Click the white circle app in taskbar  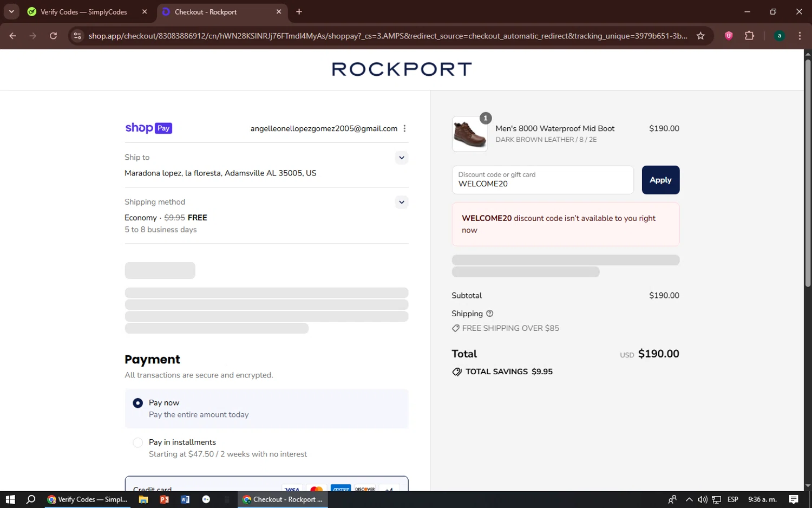(206, 499)
